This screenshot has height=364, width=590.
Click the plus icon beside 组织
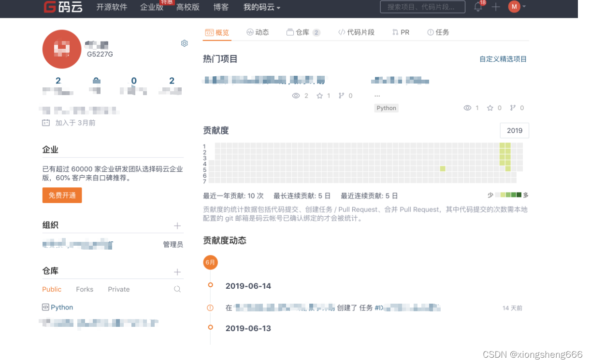pos(177,225)
